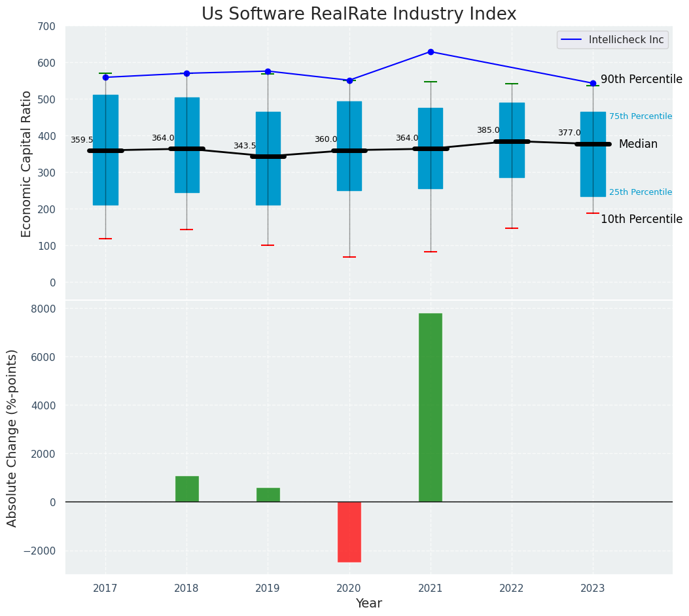Click the 343.5 median value label
The width and height of the screenshot is (689, 616).
click(245, 146)
